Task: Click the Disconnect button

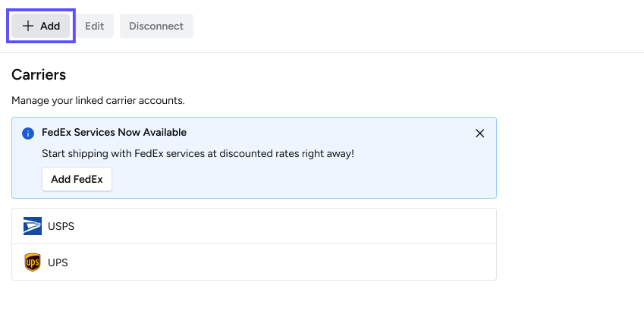Action: 156,26
